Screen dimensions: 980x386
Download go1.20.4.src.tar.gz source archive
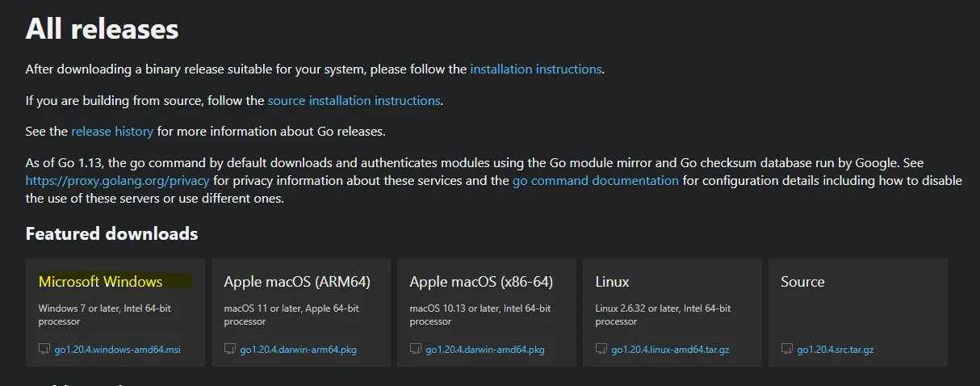(x=835, y=350)
